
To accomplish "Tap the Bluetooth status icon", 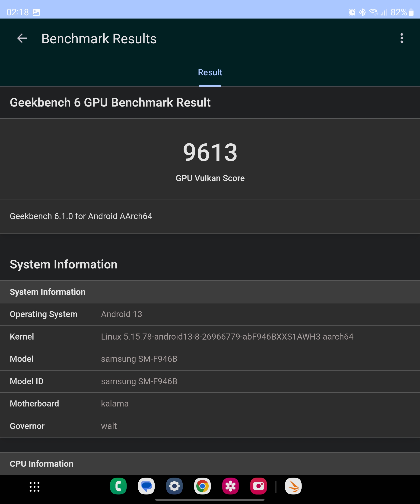I will point(362,12).
